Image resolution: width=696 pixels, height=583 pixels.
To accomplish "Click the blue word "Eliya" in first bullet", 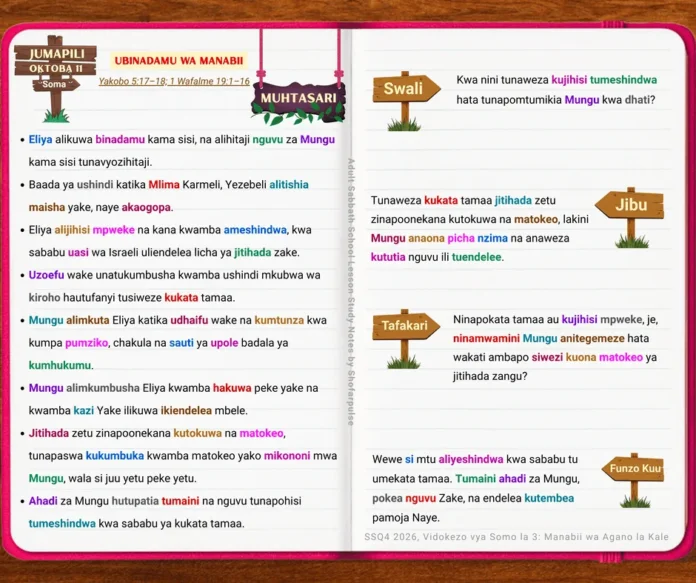I will click(x=40, y=139).
